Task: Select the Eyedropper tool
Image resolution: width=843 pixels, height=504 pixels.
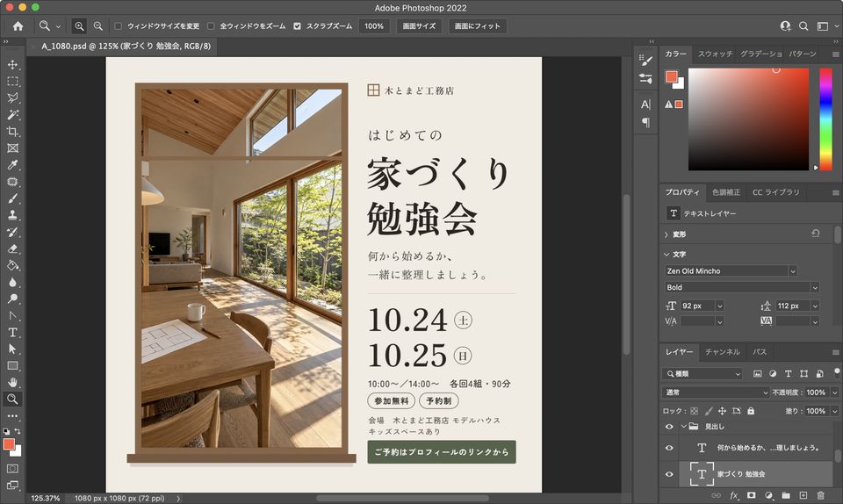Action: [x=12, y=165]
